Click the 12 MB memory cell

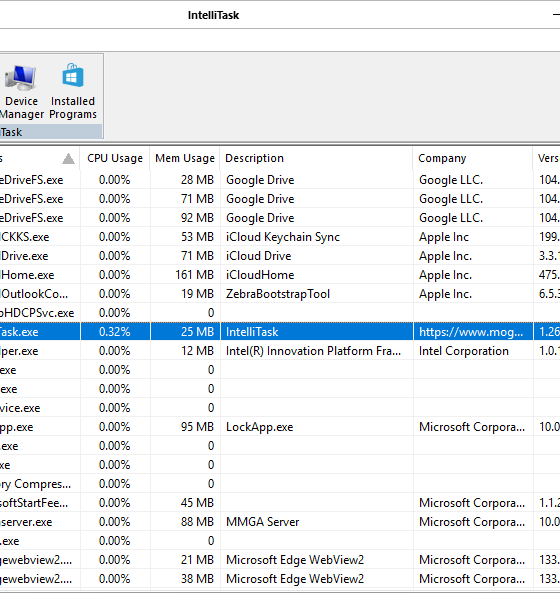pyautogui.click(x=185, y=351)
